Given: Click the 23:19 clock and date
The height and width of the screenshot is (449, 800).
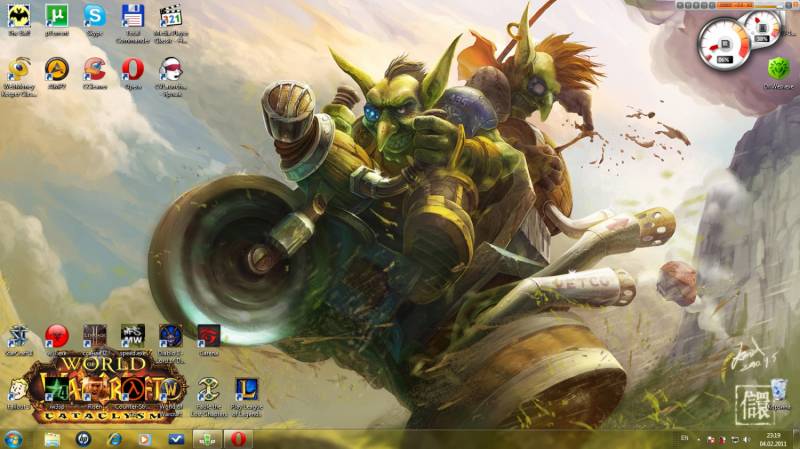Looking at the screenshot, I should point(773,439).
